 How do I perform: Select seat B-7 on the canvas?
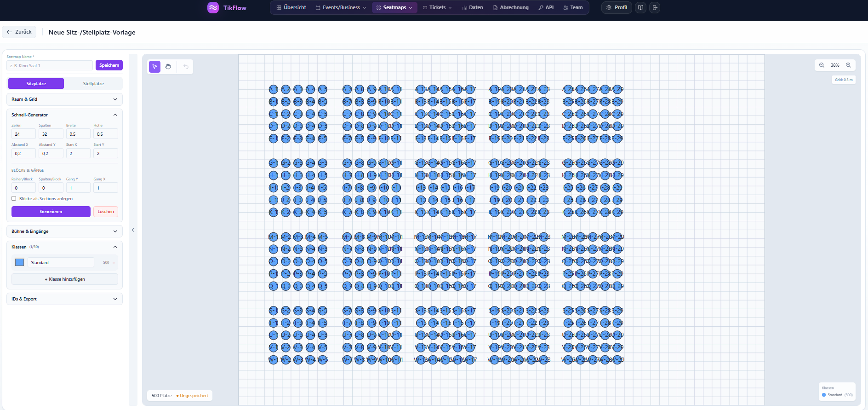pyautogui.click(x=347, y=102)
